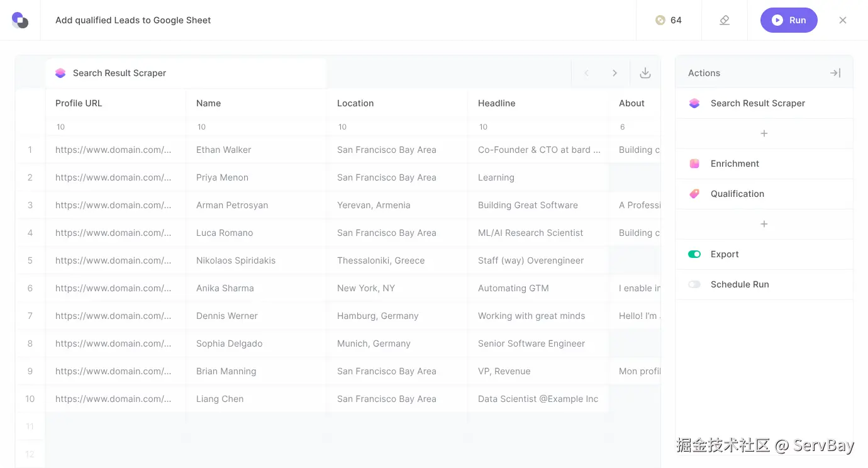Click the Location column header

tap(398, 103)
